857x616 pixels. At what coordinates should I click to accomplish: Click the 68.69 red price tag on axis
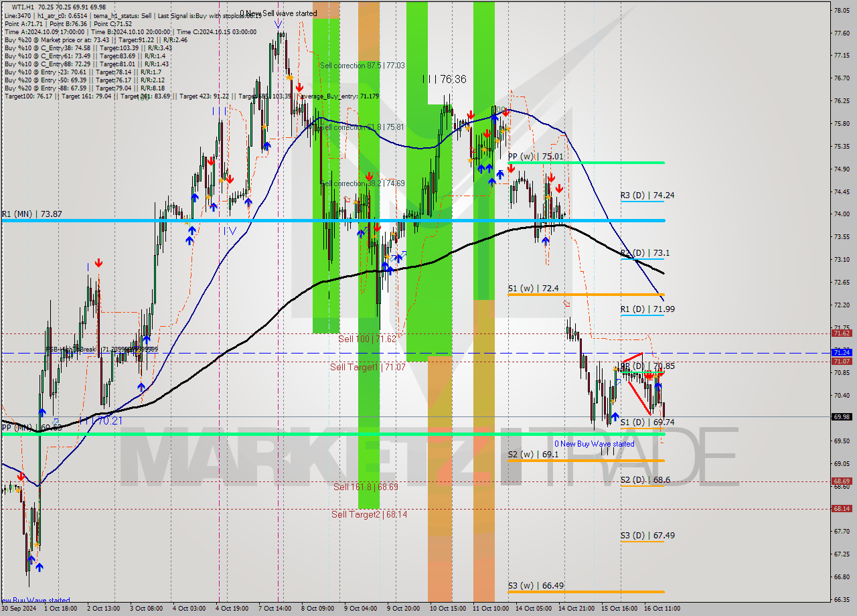click(842, 481)
